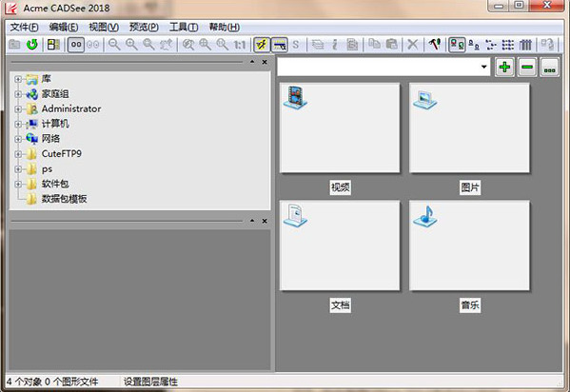Click the delete X toolbar icon
Viewport: 570px width, 392px height.
point(413,45)
